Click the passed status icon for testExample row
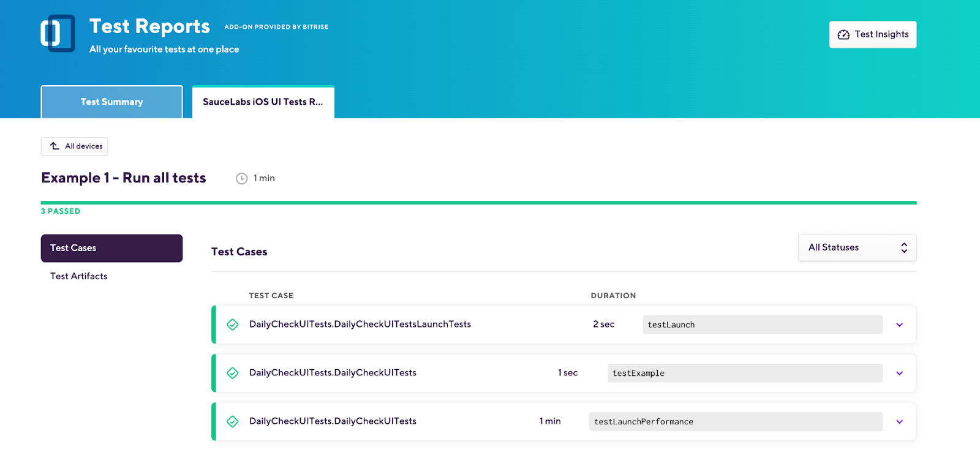980x458 pixels. coord(233,373)
